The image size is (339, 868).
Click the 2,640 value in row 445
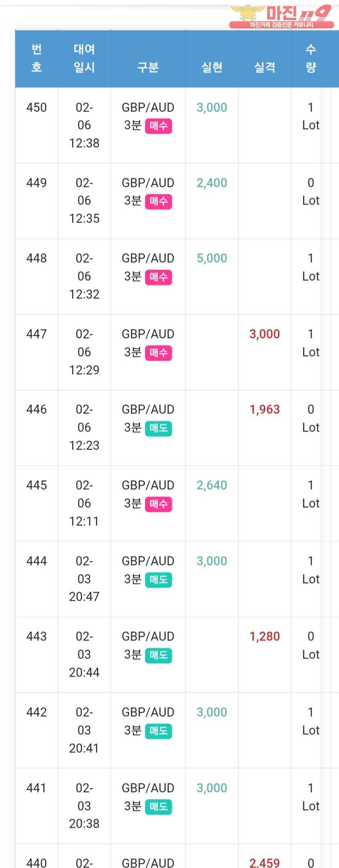coord(212,485)
